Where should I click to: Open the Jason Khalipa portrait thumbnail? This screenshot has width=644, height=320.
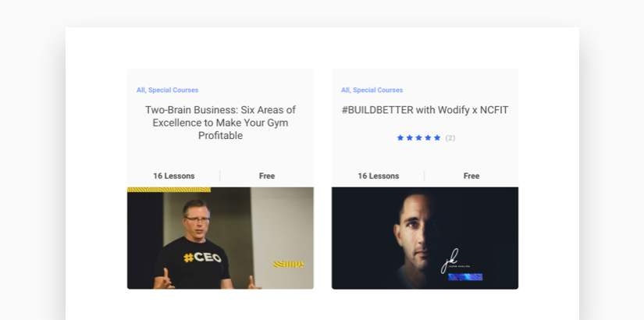tap(425, 238)
